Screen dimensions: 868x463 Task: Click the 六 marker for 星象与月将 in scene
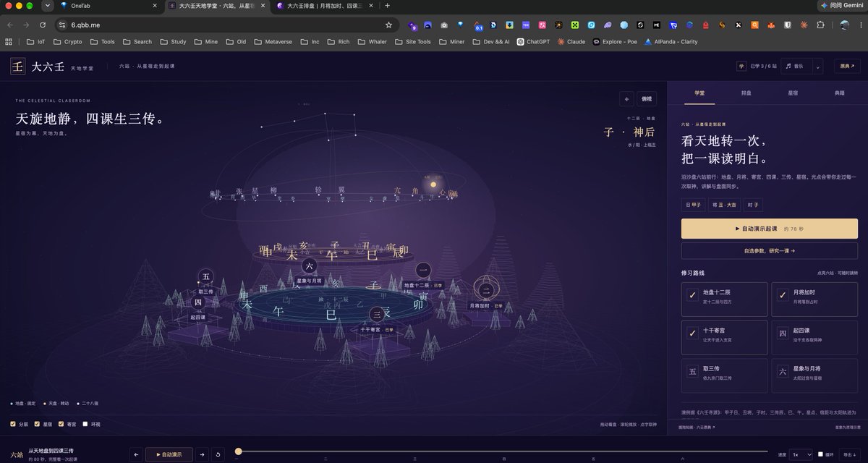tap(310, 266)
